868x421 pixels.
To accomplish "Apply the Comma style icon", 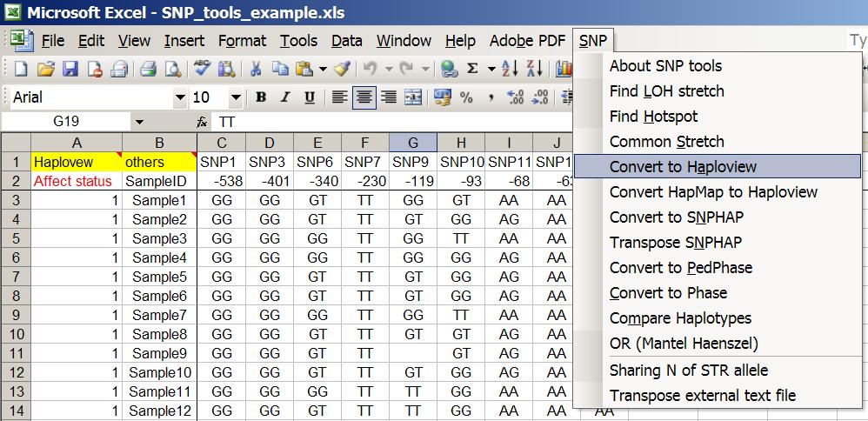I will click(491, 98).
